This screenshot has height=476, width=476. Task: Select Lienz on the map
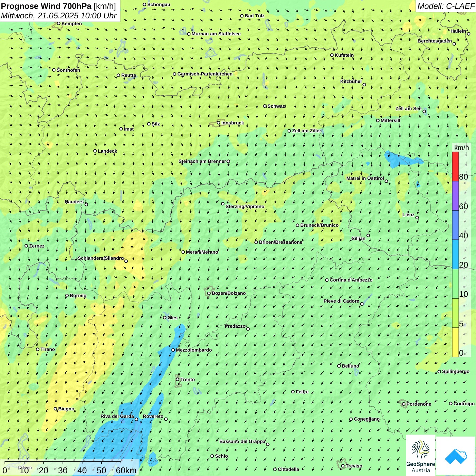408,215
